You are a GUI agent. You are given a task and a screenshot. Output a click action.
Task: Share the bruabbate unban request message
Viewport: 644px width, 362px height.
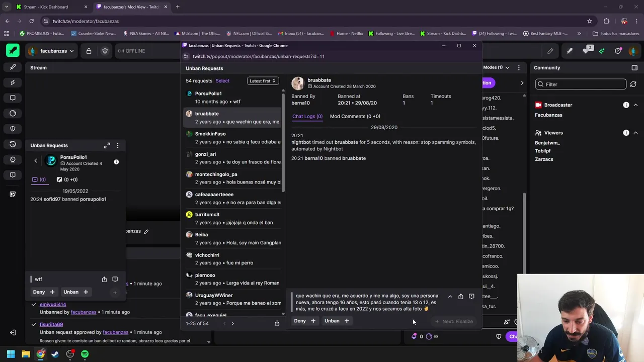coord(460,297)
